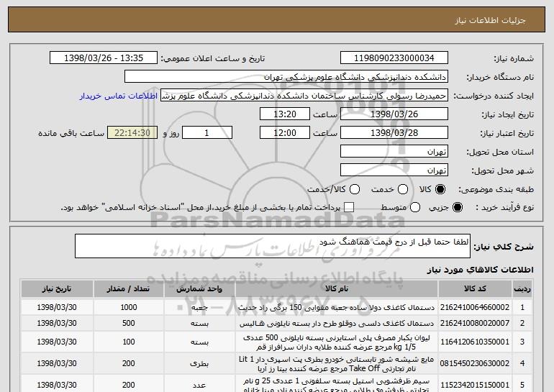This screenshot has width=554, height=392.
Task: Click product name لیوان یکبار مصرف row
Action: (337, 342)
